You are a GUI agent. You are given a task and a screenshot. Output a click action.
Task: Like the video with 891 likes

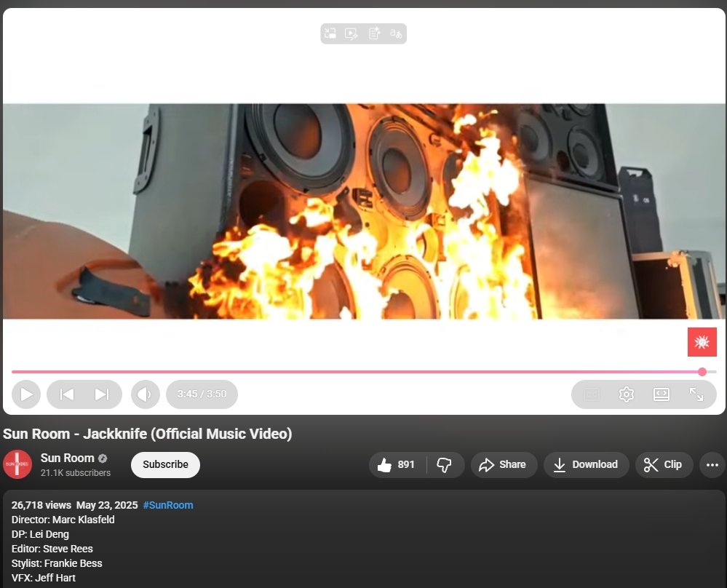point(397,464)
